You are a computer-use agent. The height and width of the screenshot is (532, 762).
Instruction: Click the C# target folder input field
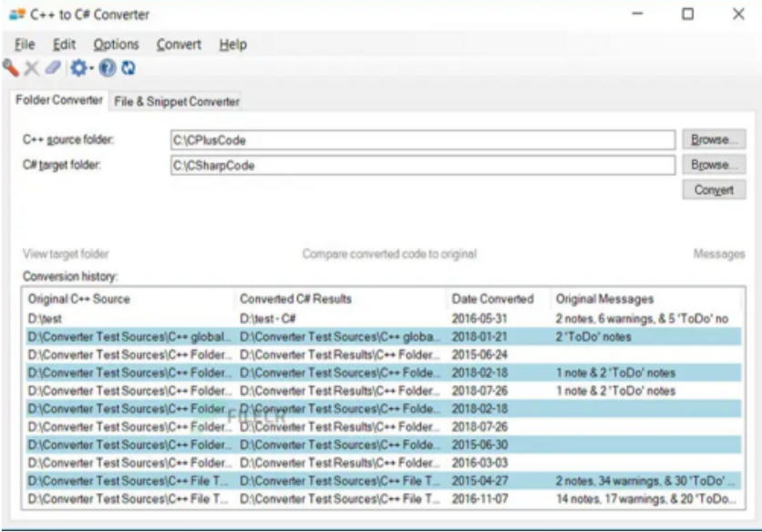tap(423, 165)
